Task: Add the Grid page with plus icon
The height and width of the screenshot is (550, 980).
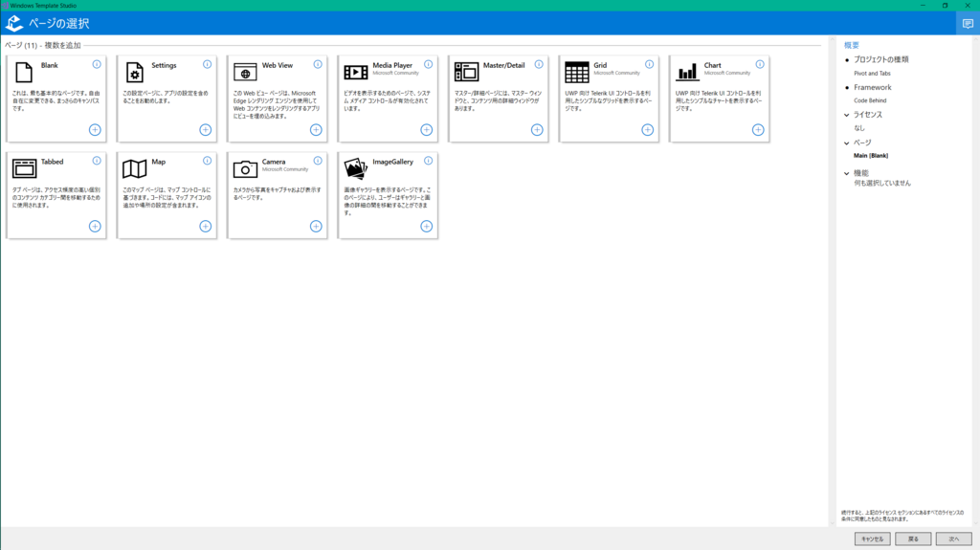Action: [x=648, y=130]
